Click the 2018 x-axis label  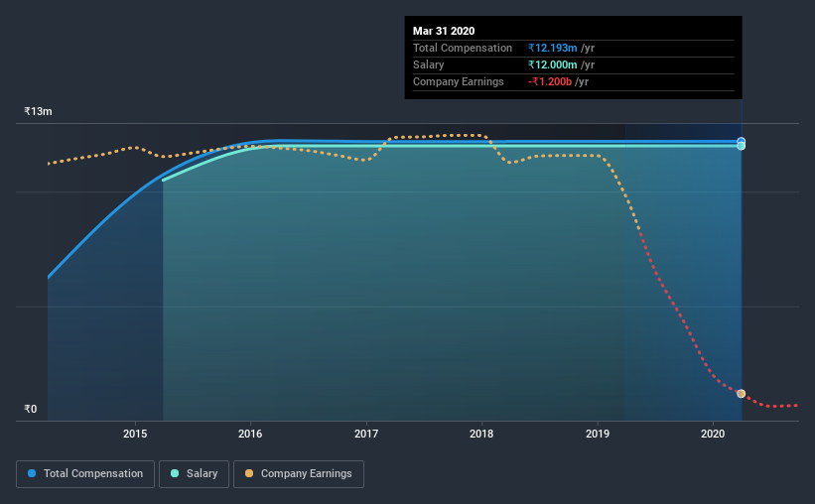(x=481, y=434)
